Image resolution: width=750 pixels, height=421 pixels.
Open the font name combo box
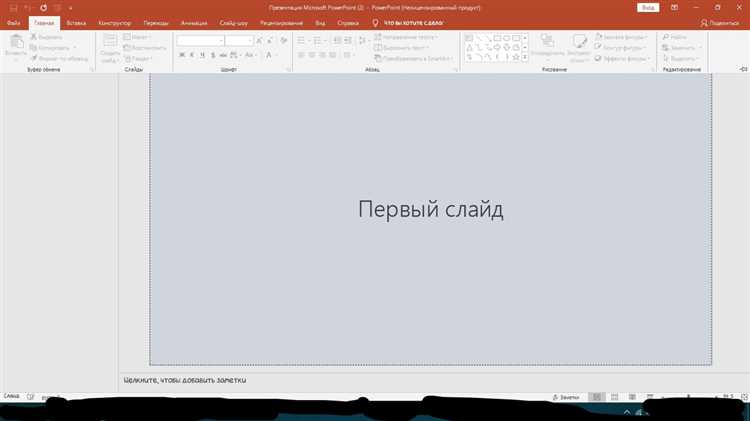[x=200, y=41]
